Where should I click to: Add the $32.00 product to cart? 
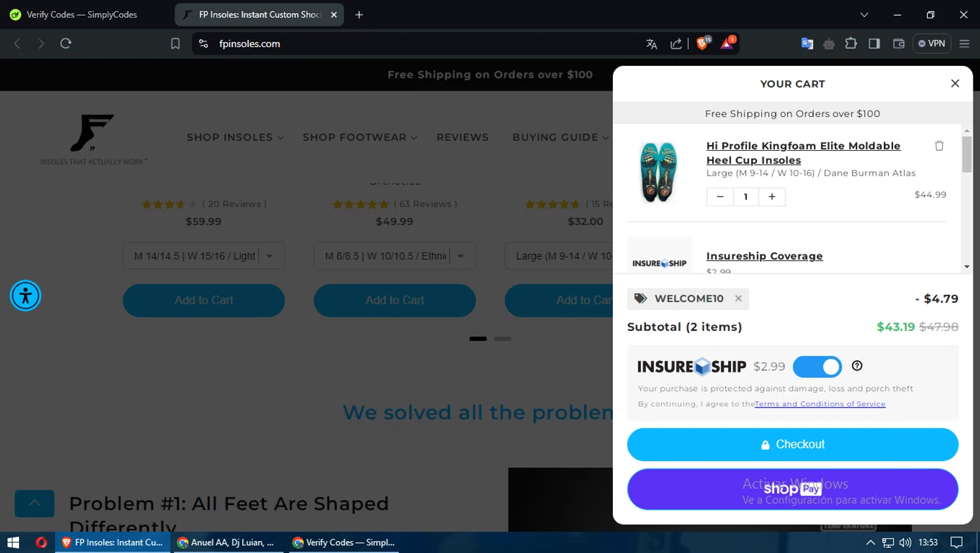coord(559,300)
